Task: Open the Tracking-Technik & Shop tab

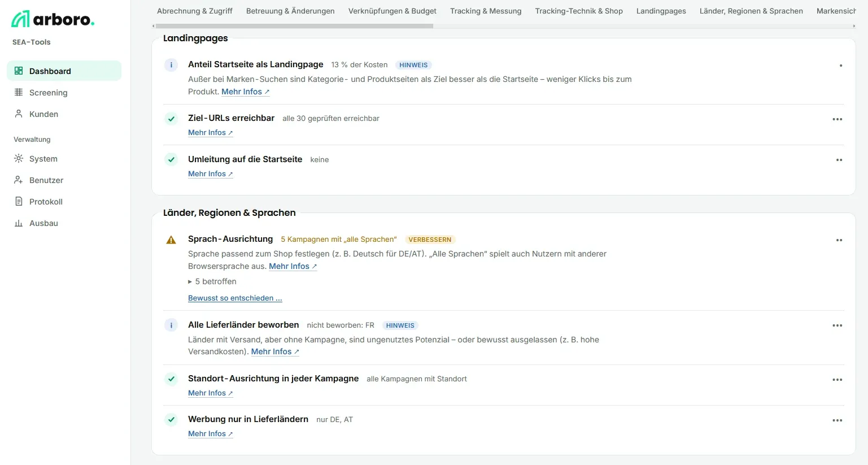Action: [x=579, y=11]
